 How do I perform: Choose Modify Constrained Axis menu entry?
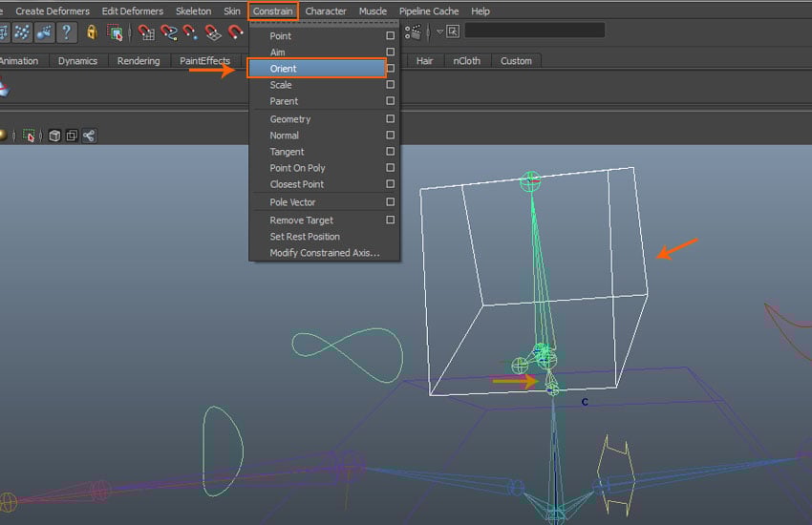(324, 253)
